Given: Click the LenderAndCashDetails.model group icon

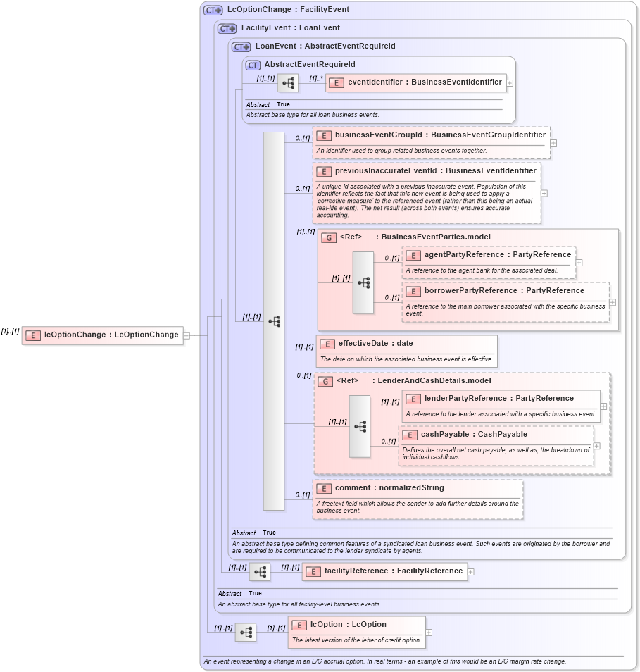Looking at the screenshot, I should (x=326, y=380).
